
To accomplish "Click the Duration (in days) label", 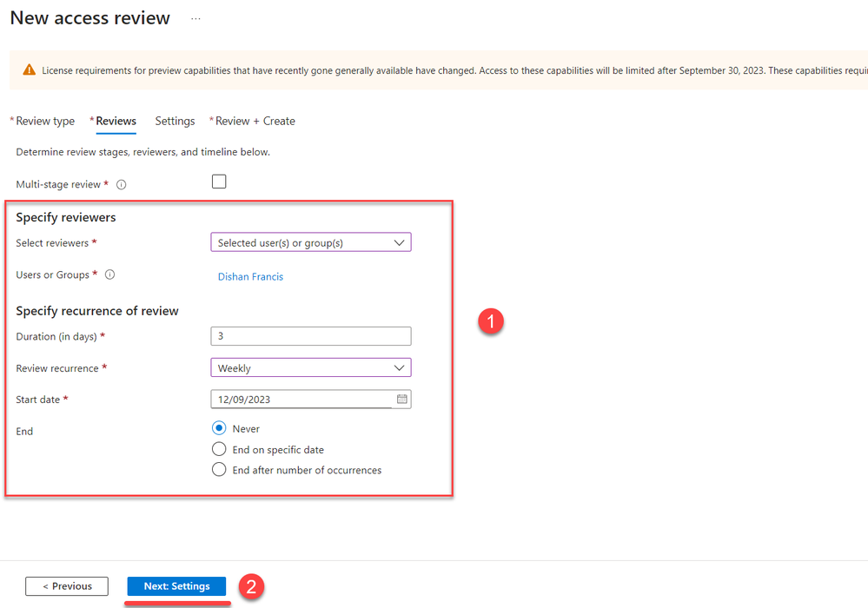I will tap(56, 337).
